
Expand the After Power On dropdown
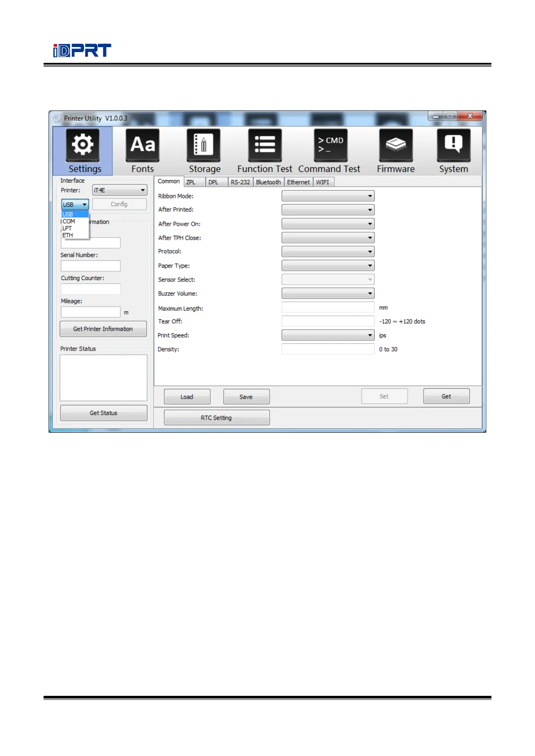[x=328, y=224]
